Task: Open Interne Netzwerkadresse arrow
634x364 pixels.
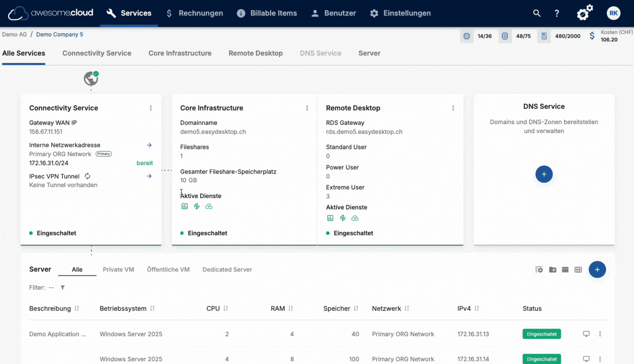Action: coord(149,145)
